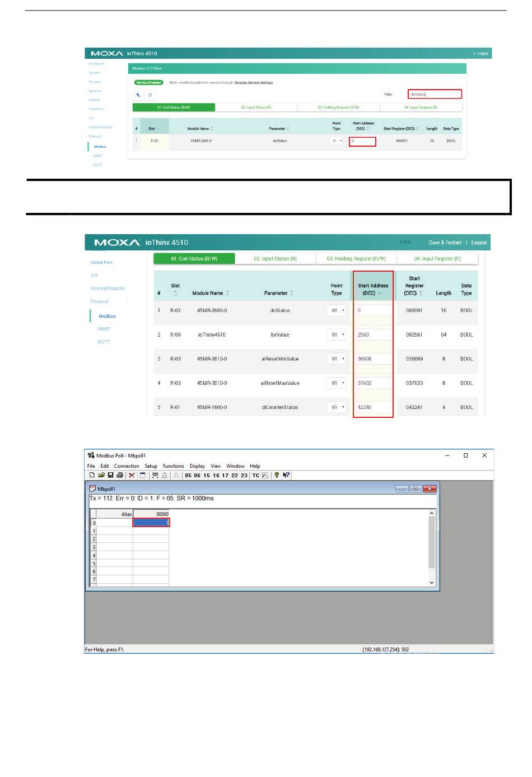The height and width of the screenshot is (777, 532).
Task: Click Logout next to Save & Restart
Action: pyautogui.click(x=479, y=243)
